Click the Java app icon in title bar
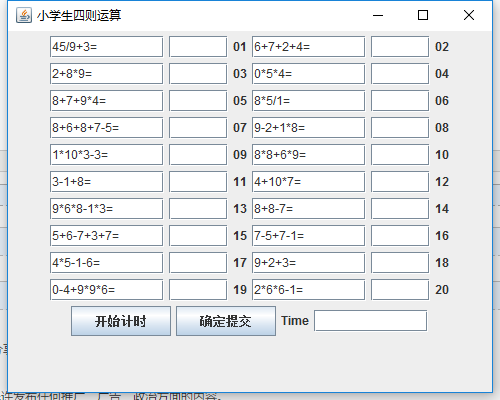The image size is (500, 400). (24, 15)
